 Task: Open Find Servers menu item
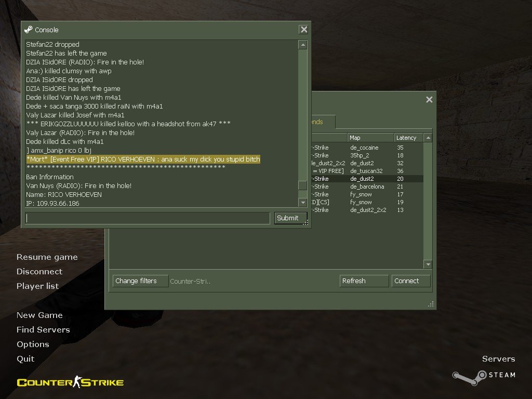click(43, 330)
